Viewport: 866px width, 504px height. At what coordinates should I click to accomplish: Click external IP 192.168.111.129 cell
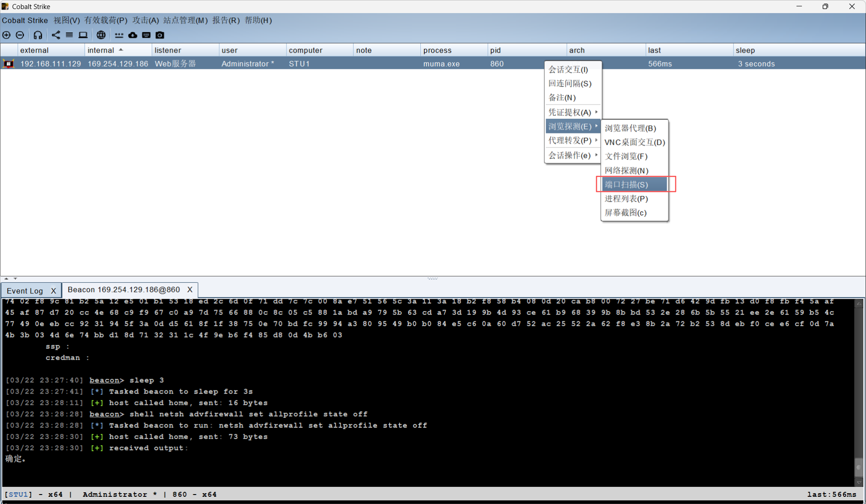click(51, 64)
